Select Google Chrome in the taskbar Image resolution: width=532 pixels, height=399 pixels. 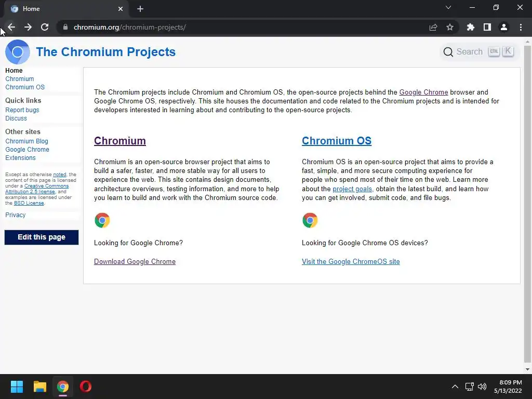(63, 387)
